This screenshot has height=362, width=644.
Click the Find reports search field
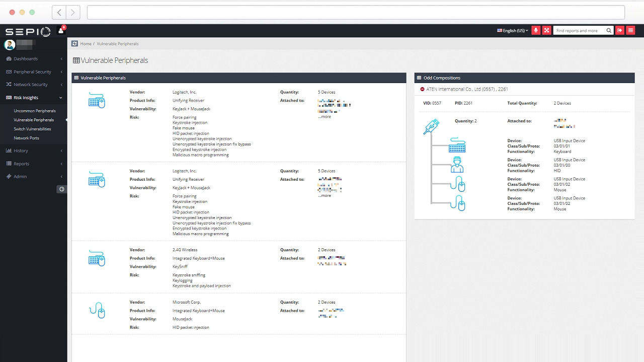coord(581,30)
